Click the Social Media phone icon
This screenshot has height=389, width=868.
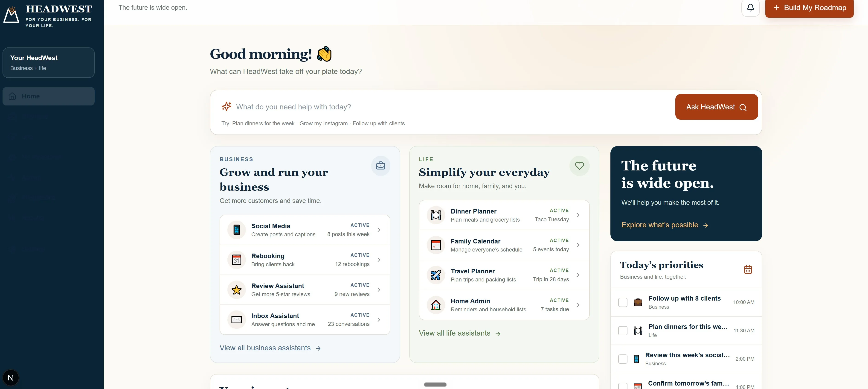pos(237,230)
